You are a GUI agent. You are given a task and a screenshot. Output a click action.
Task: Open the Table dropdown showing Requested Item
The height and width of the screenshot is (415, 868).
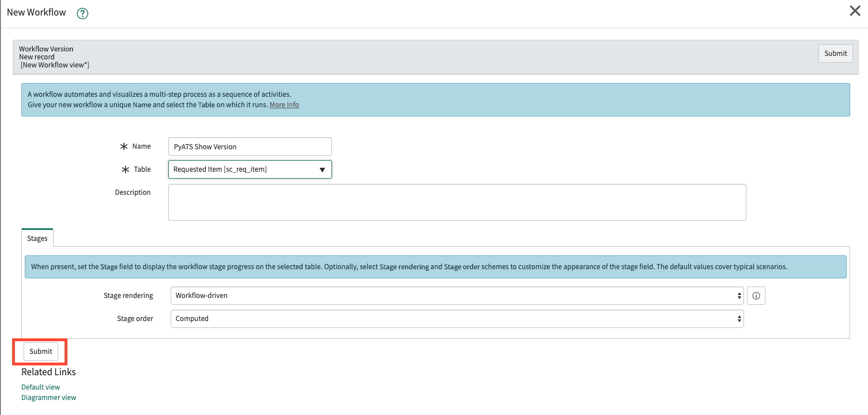coord(250,169)
